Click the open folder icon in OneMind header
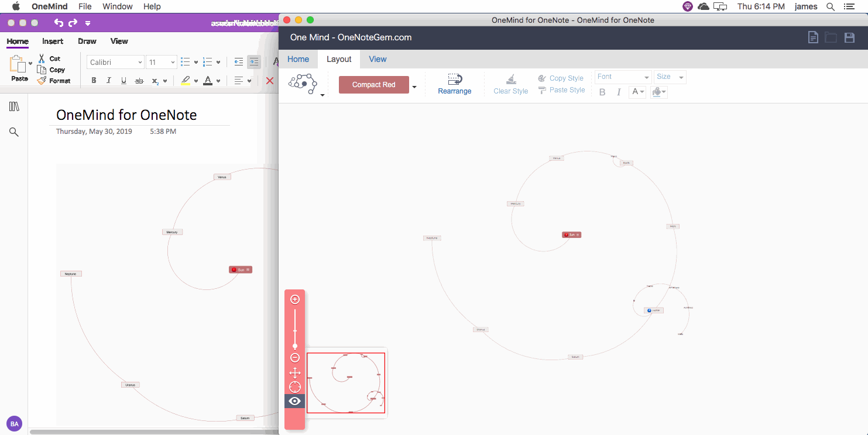 pyautogui.click(x=831, y=37)
